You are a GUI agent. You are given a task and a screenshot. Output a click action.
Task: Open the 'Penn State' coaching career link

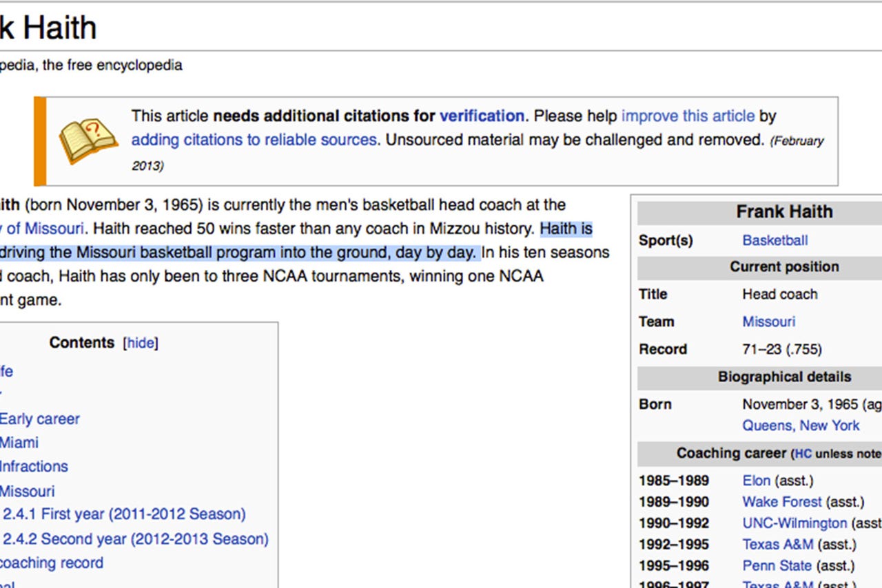(777, 566)
